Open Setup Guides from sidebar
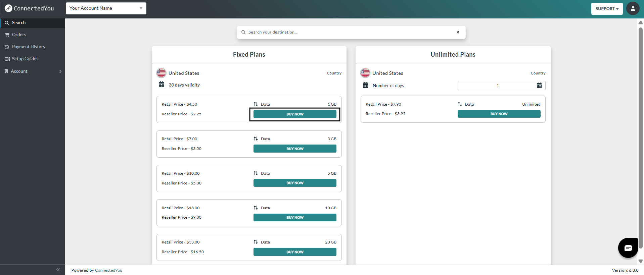Image resolution: width=644 pixels, height=275 pixels. pos(25,59)
